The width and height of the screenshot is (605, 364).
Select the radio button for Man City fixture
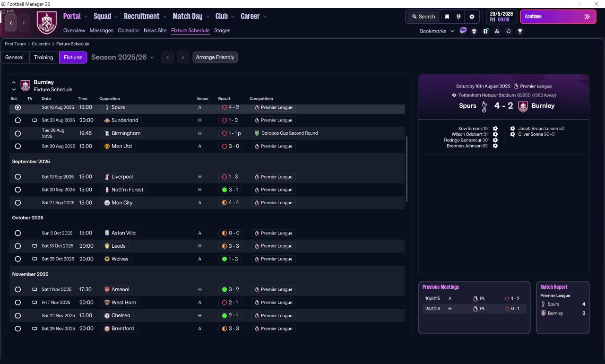(18, 203)
